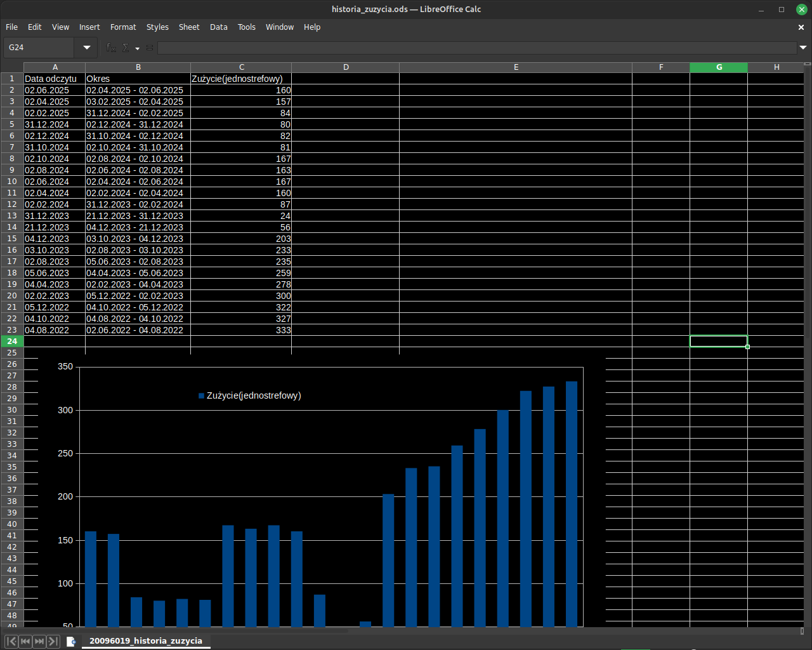812x650 pixels.
Task: Click the Formula equals icon
Action: point(149,48)
